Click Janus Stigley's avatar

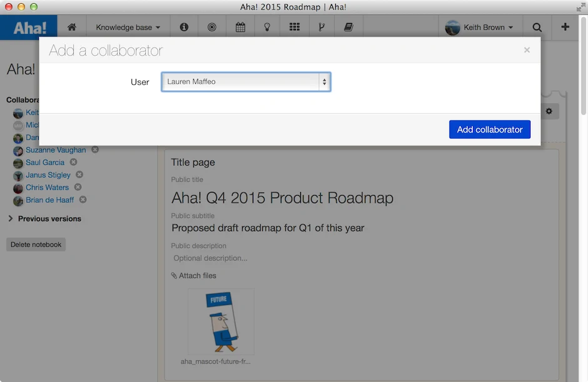point(18,176)
